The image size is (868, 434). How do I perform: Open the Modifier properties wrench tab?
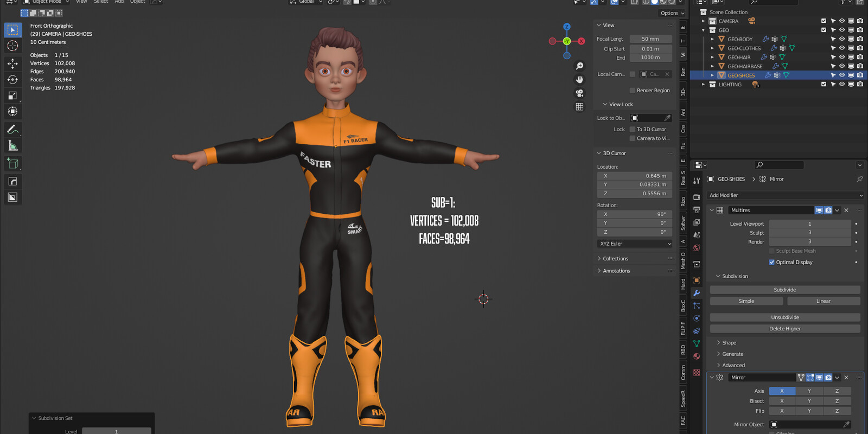click(x=697, y=293)
